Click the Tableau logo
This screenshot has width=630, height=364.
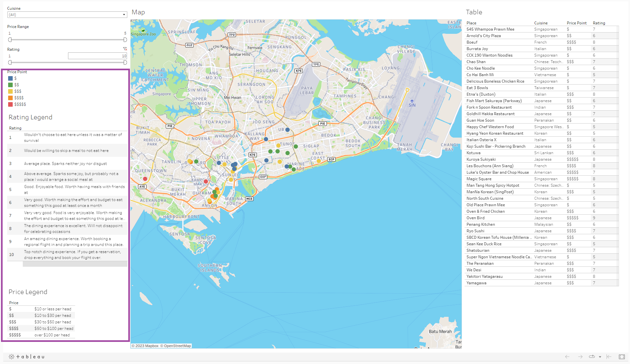pyautogui.click(x=27, y=357)
